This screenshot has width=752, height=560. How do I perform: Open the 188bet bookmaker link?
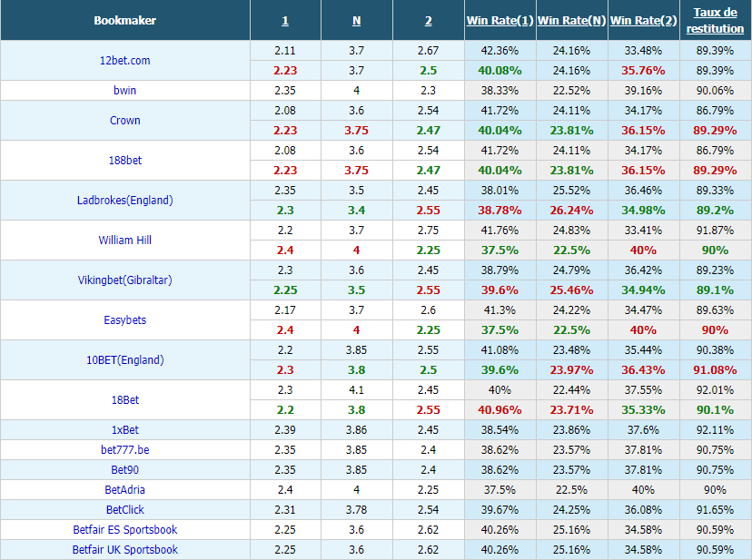[124, 160]
